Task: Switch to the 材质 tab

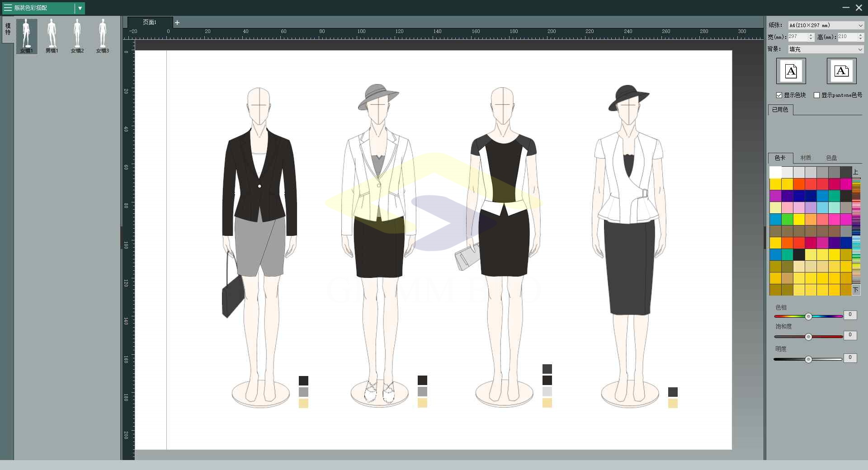Action: coord(806,158)
